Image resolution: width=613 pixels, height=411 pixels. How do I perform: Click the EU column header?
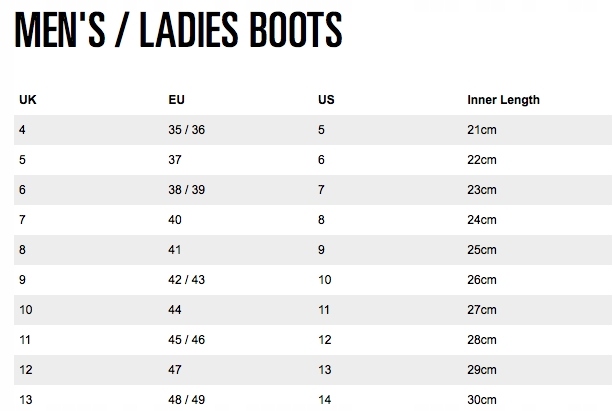(x=177, y=100)
